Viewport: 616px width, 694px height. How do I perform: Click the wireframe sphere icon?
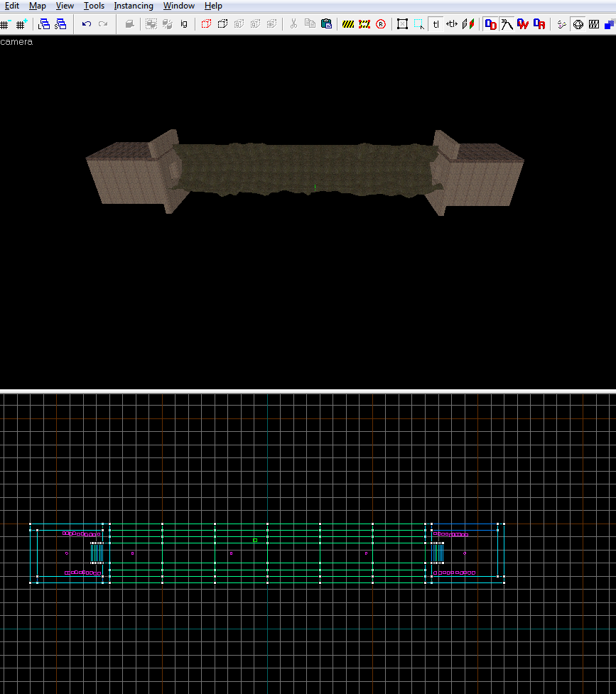[578, 24]
